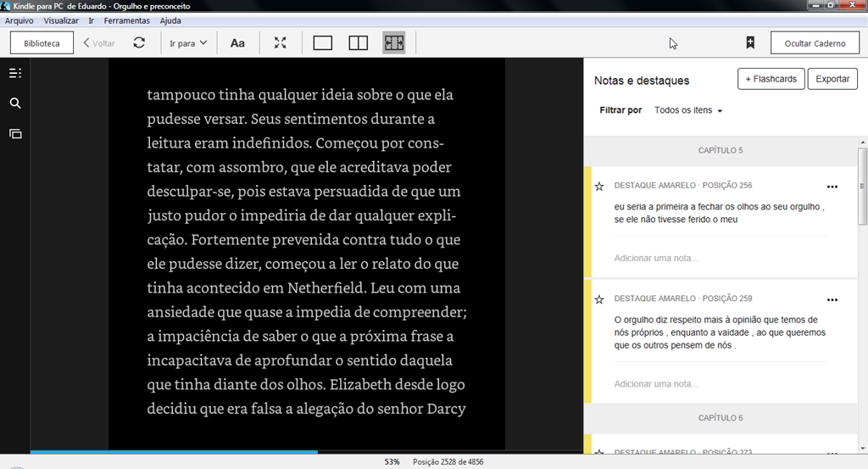The width and height of the screenshot is (868, 469).
Task: Click the 53% progress indicator
Action: pos(392,462)
